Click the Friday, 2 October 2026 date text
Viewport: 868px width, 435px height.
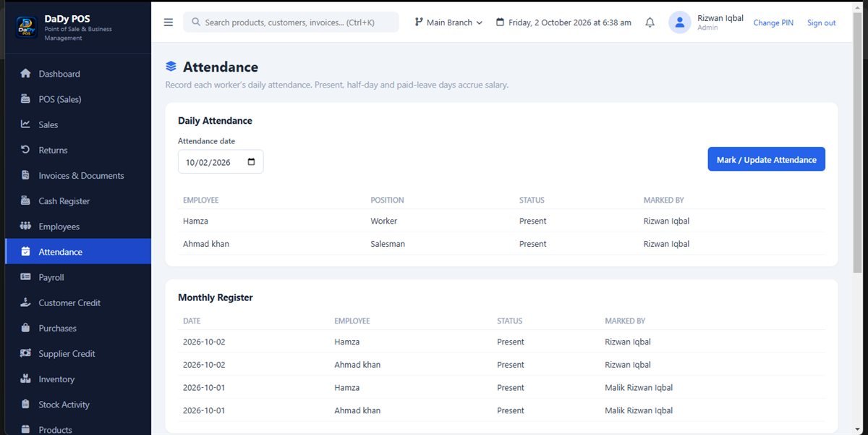570,22
